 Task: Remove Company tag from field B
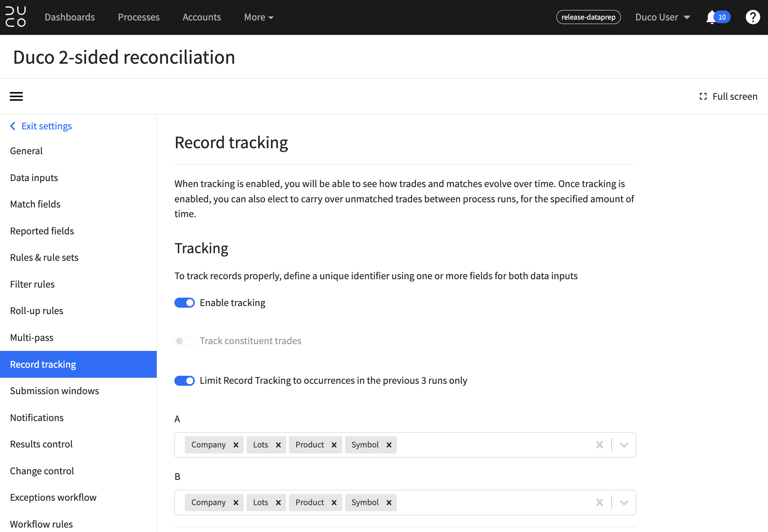coord(236,503)
